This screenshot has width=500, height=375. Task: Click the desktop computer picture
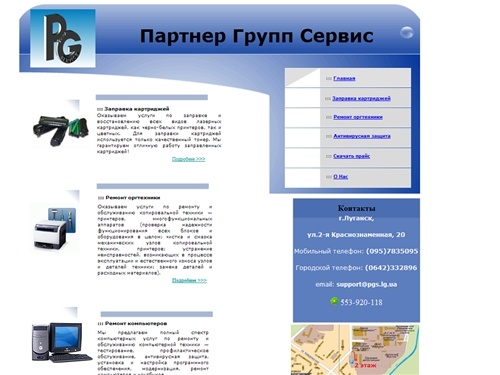coord(62,342)
